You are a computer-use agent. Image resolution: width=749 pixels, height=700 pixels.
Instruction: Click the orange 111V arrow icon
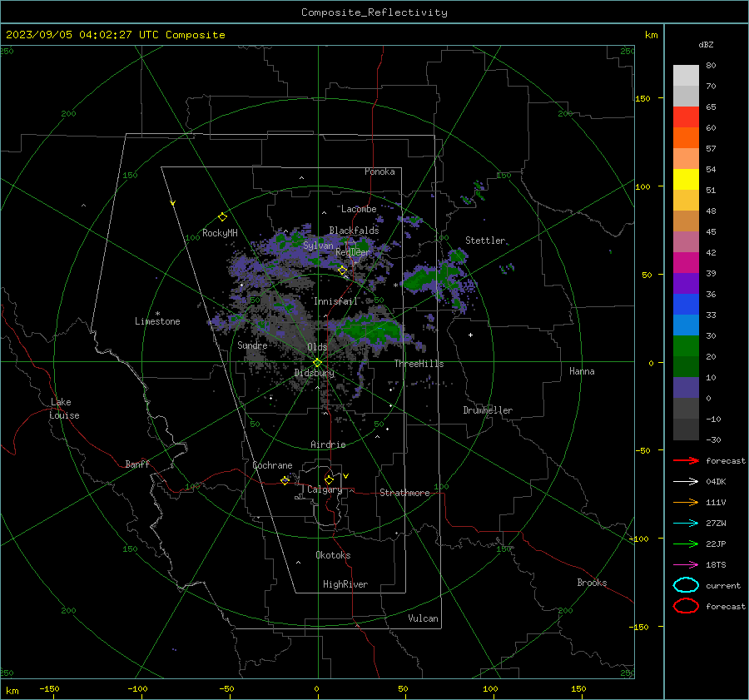coord(686,502)
